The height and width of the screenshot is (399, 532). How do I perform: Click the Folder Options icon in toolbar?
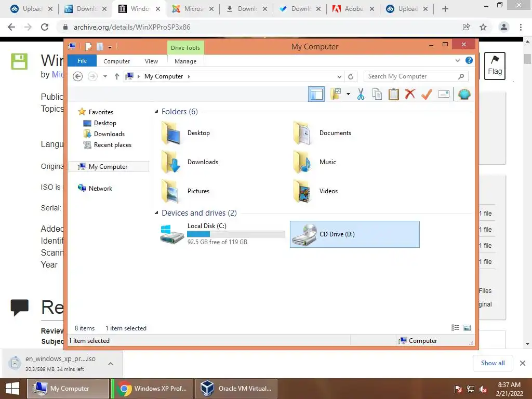(x=336, y=94)
